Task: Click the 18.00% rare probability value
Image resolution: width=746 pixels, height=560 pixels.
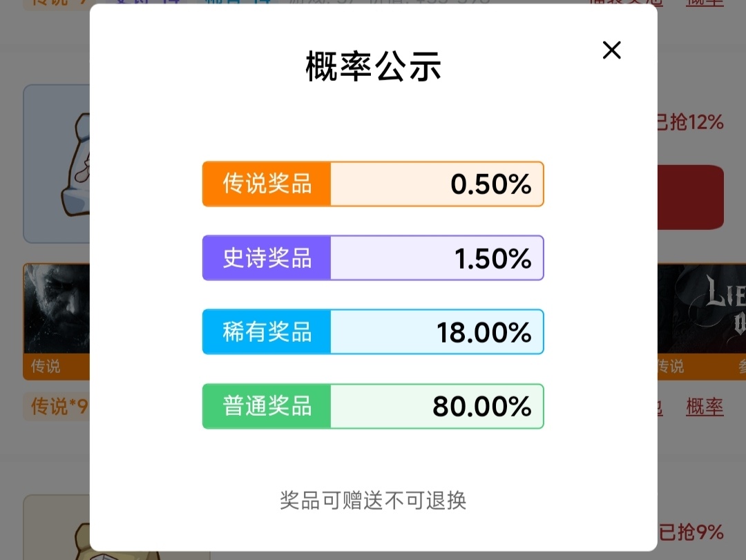Action: (x=484, y=332)
